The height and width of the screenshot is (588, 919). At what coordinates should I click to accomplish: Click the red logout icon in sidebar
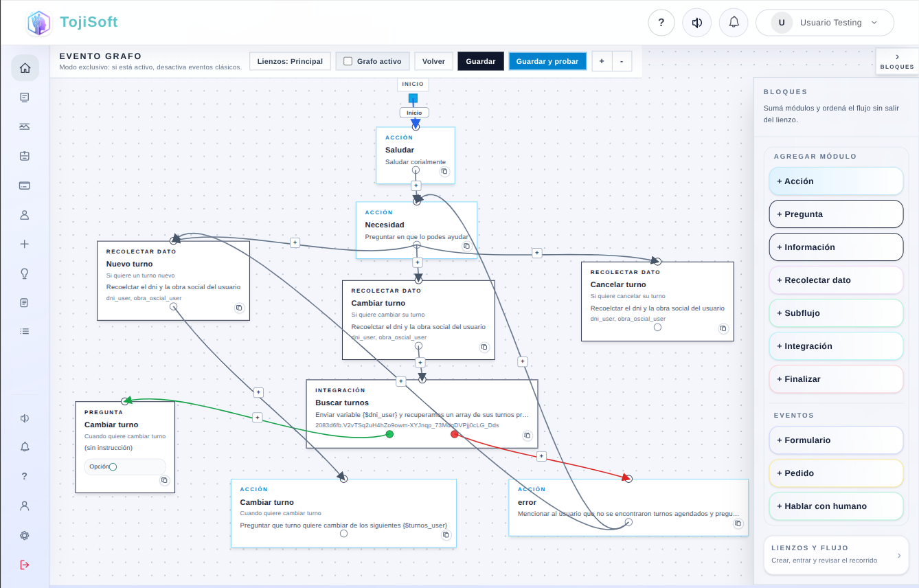(25, 565)
